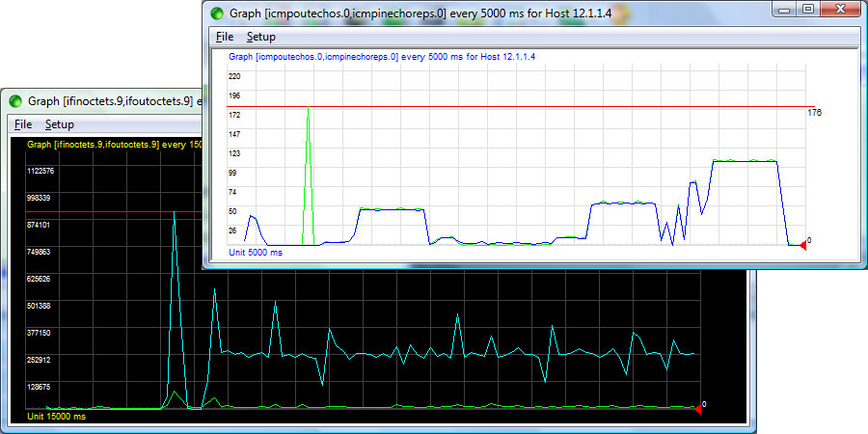868x434 pixels.
Task: Click the 'Unit 15000 ms' label
Action: (x=56, y=417)
